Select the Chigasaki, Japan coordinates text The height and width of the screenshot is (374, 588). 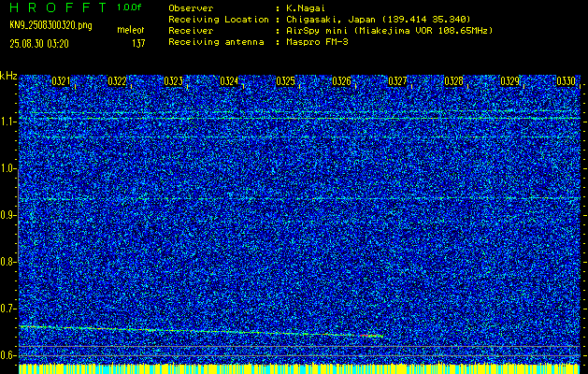[379, 19]
